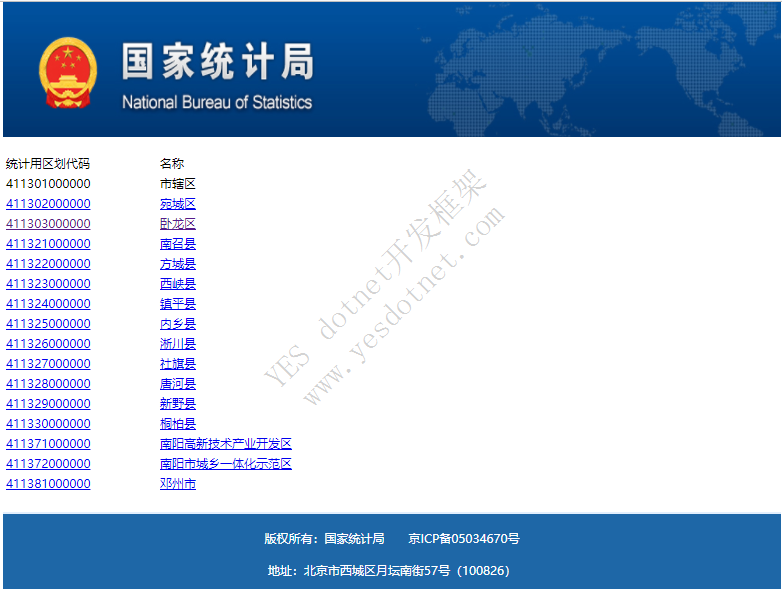The width and height of the screenshot is (782, 589).
Task: Click the 京ICP备05034670号 footer text
Action: [x=464, y=539]
